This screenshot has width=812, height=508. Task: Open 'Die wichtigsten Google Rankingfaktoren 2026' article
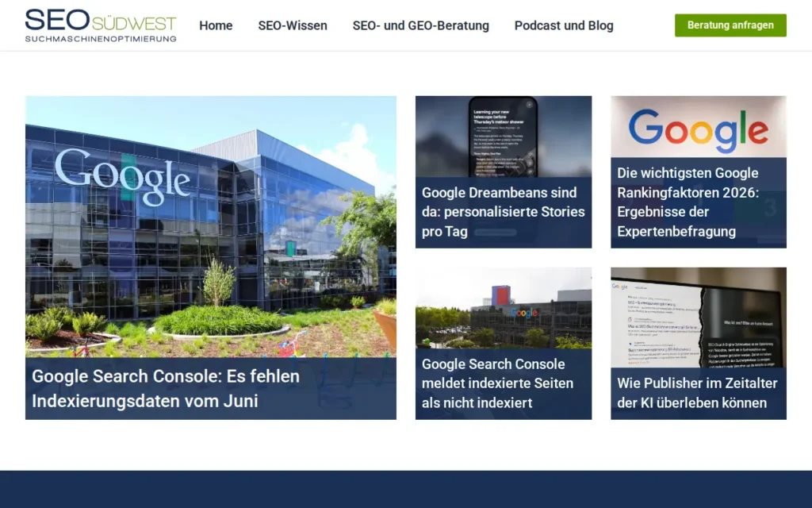point(688,202)
